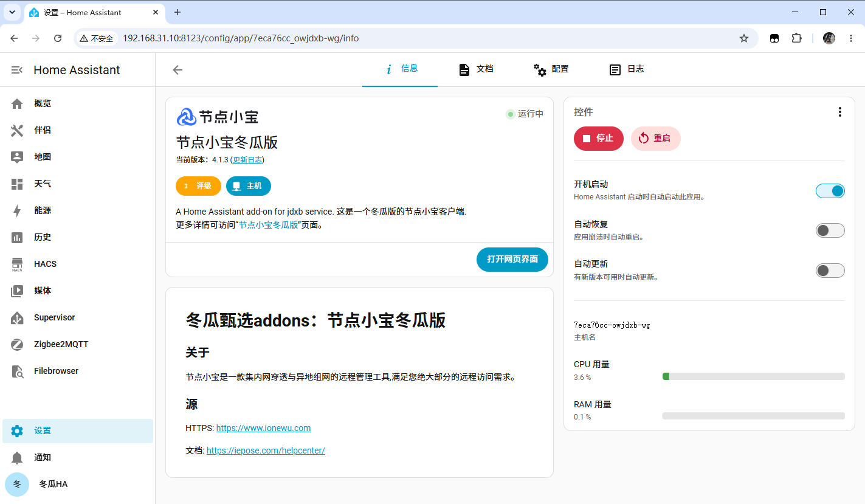Open Filebrowser in sidebar
This screenshot has width=865, height=504.
click(78, 371)
